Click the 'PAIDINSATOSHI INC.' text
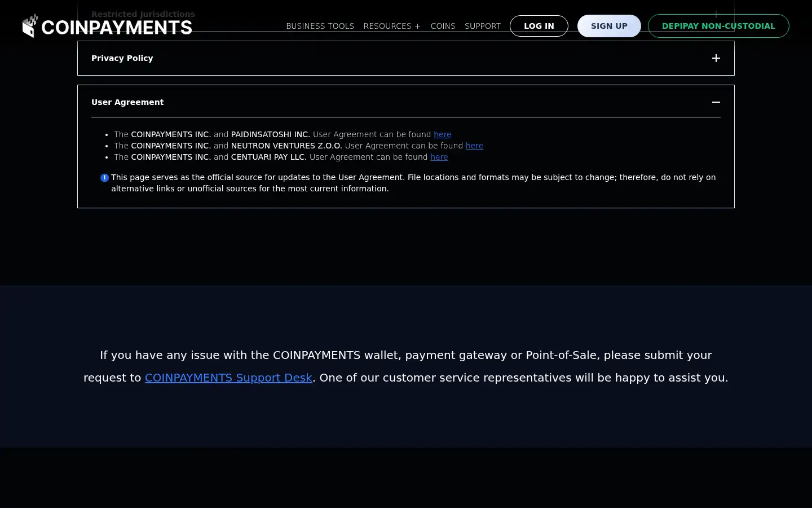The width and height of the screenshot is (812, 508). (x=270, y=134)
